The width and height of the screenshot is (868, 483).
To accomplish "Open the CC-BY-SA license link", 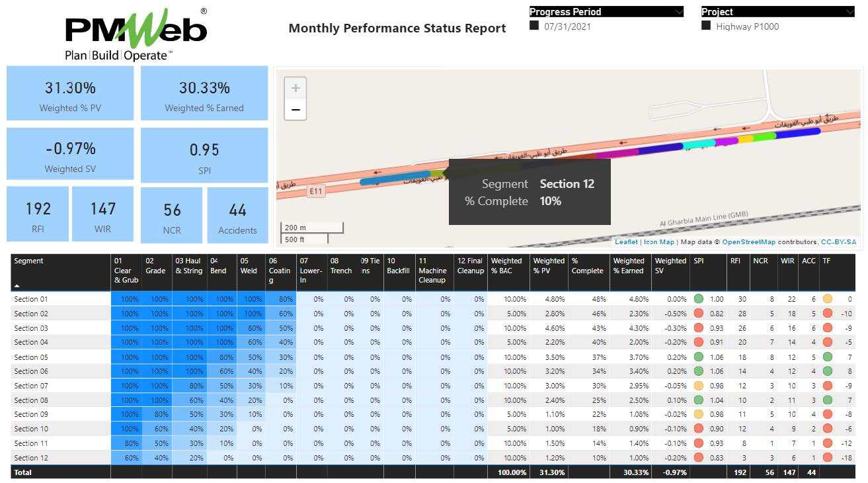I will coord(838,242).
